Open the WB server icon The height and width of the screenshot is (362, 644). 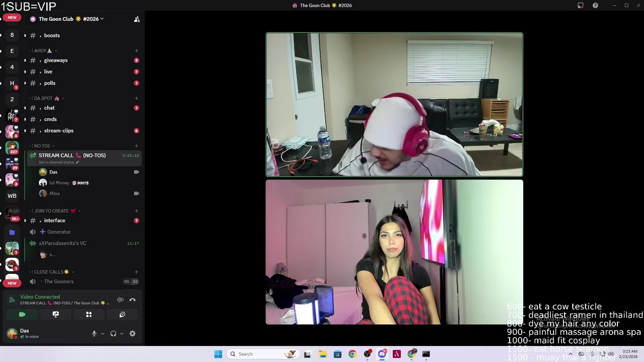12,196
